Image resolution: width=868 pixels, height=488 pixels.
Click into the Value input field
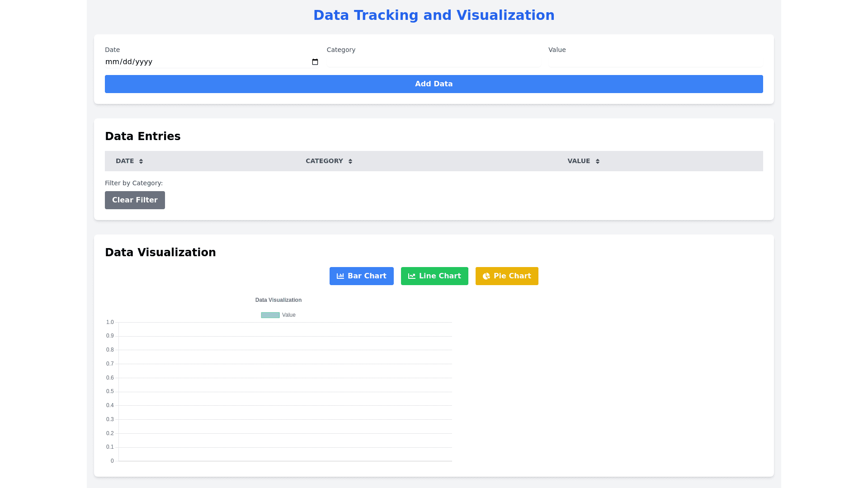point(655,61)
